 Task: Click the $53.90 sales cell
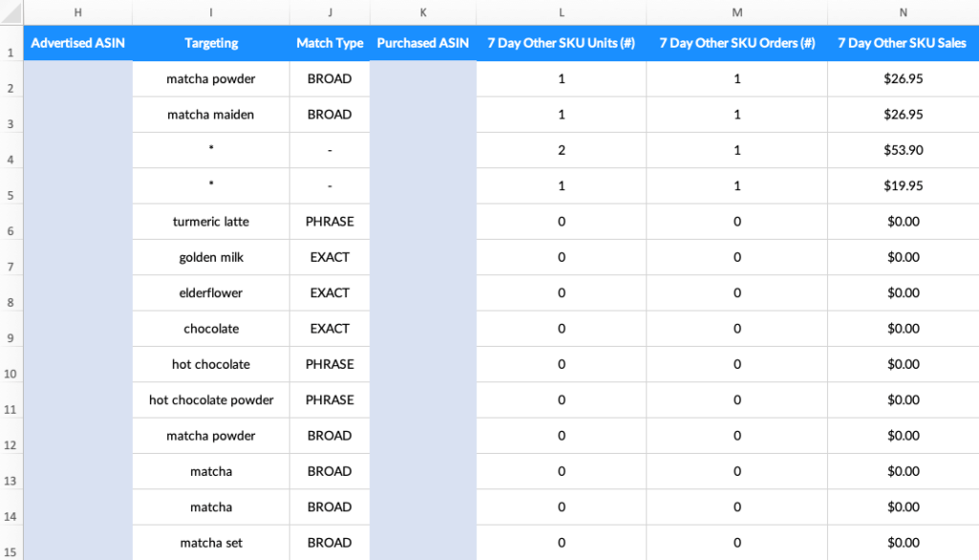click(x=903, y=150)
